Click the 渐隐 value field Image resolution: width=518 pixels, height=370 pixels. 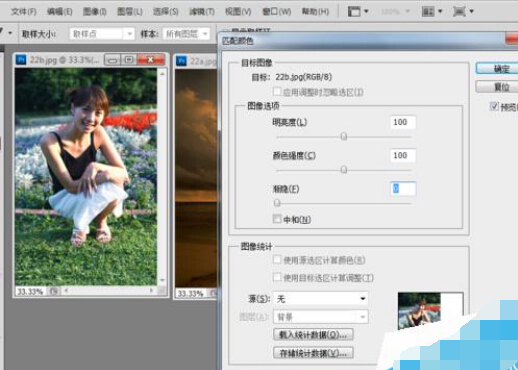click(403, 189)
